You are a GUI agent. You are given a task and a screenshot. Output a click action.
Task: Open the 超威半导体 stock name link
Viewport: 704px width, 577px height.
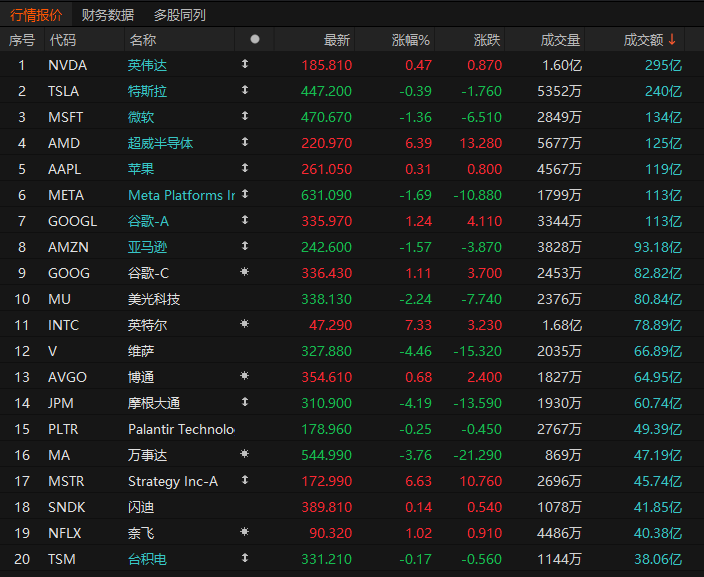(x=160, y=144)
